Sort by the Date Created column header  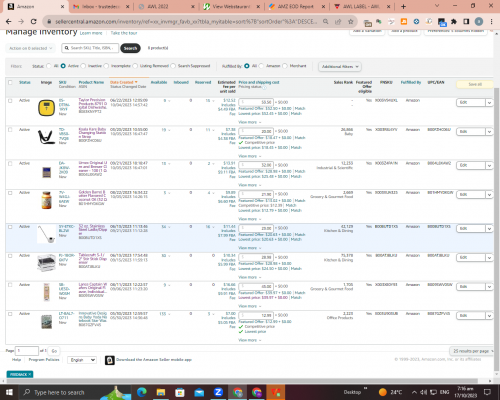pos(124,82)
